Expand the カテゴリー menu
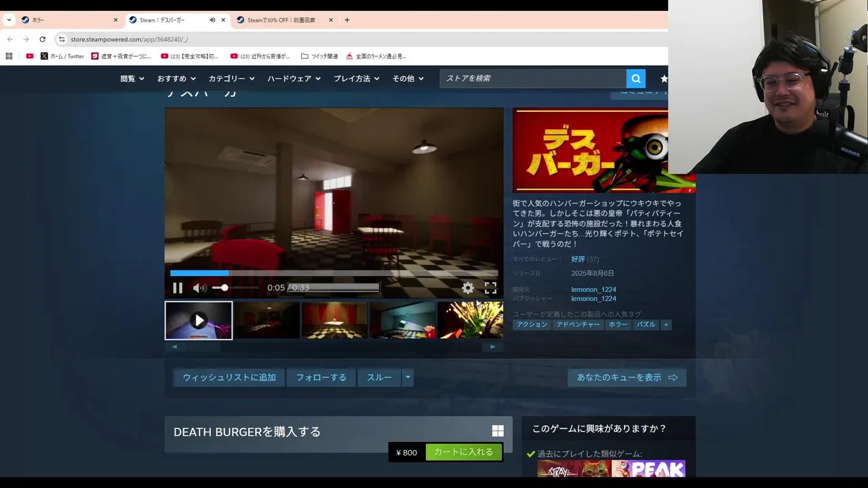The width and height of the screenshot is (868, 488). (232, 79)
